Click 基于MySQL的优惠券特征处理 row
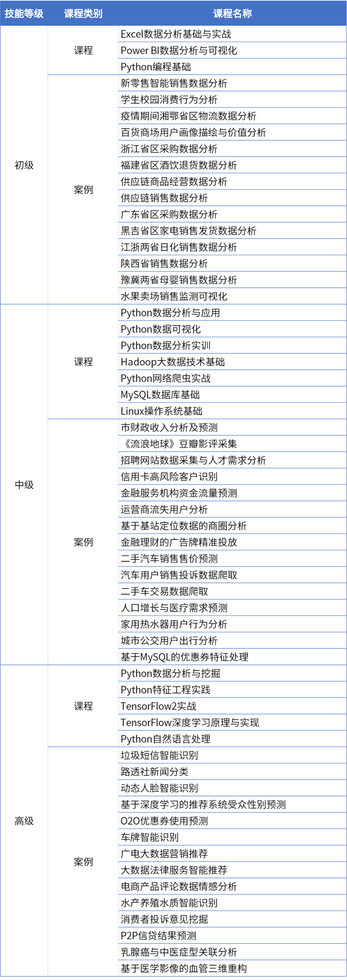This screenshot has height=980, width=347. [x=232, y=657]
